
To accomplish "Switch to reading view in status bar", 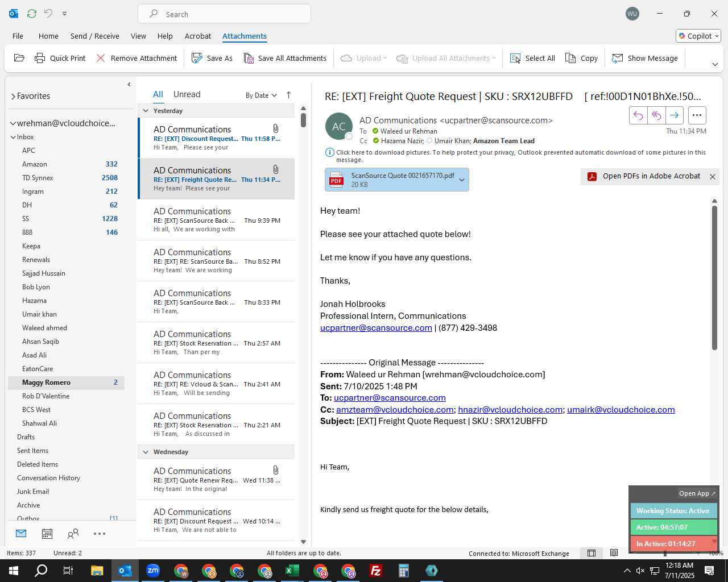I will tap(614, 553).
